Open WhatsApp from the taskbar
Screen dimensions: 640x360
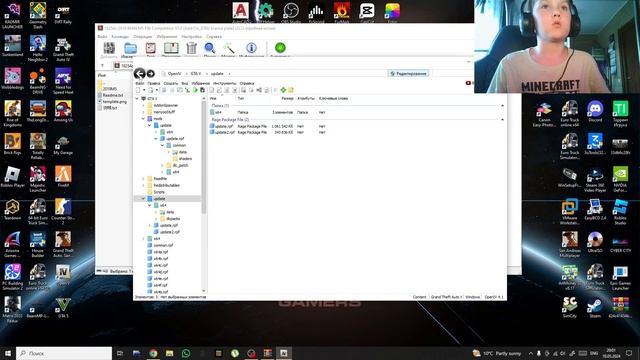(186, 353)
